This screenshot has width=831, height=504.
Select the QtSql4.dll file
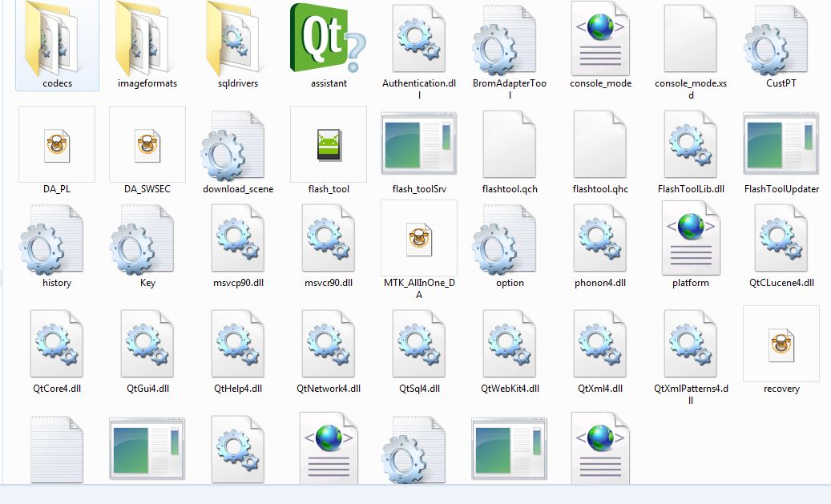(x=419, y=350)
